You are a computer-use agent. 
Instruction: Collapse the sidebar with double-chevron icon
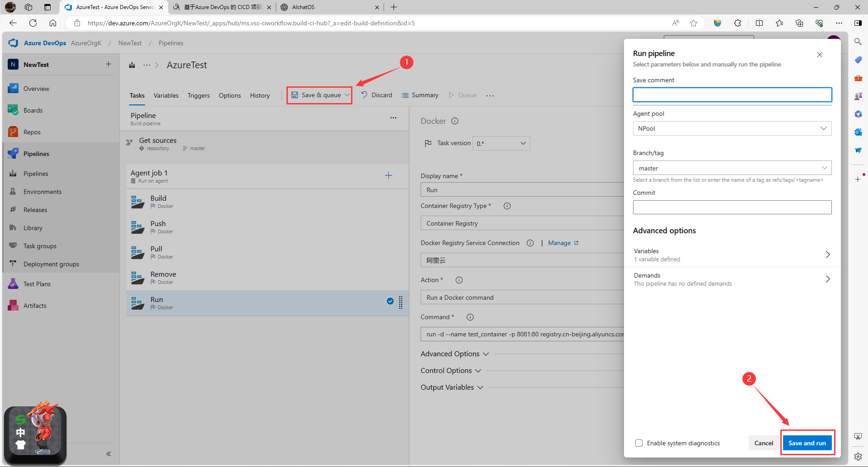tap(108, 454)
